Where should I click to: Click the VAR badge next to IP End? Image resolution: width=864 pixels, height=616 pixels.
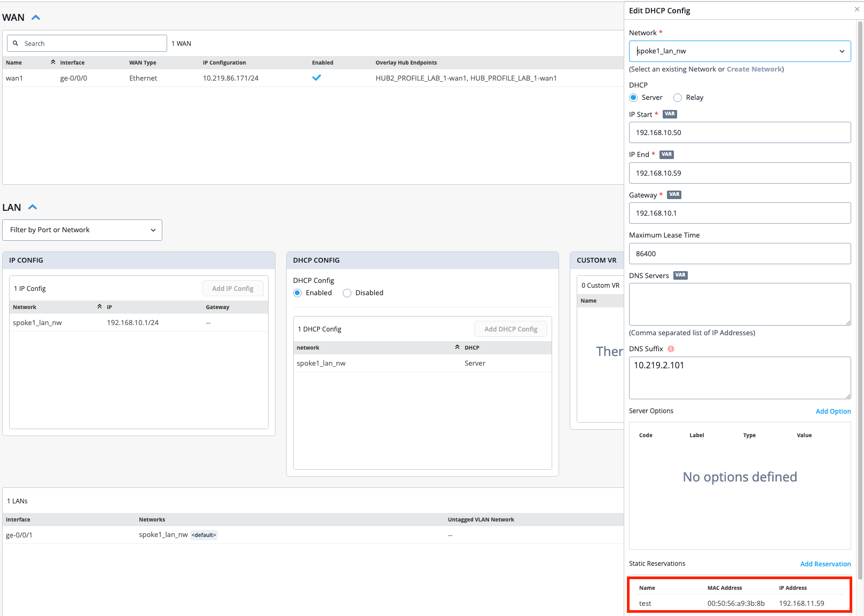(666, 154)
